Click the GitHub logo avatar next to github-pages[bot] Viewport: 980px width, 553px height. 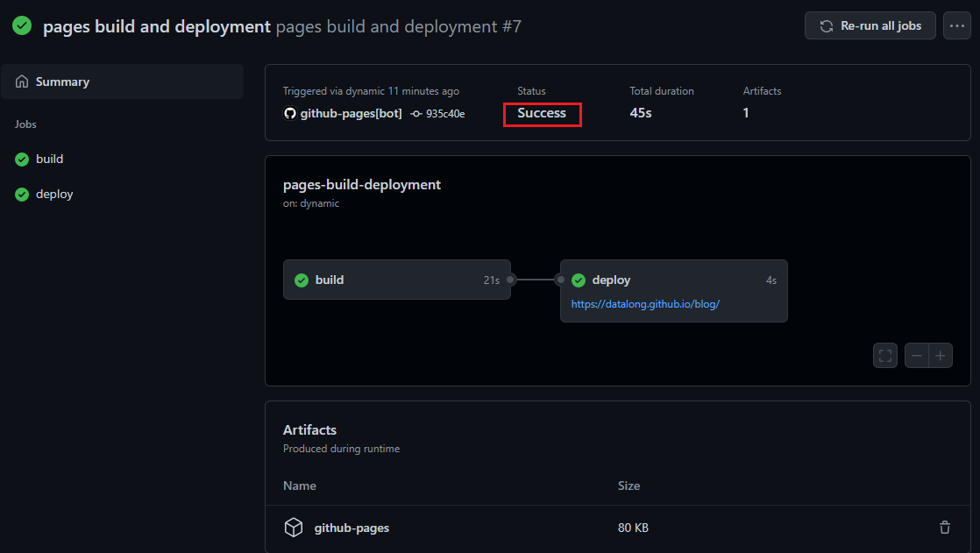tap(289, 113)
